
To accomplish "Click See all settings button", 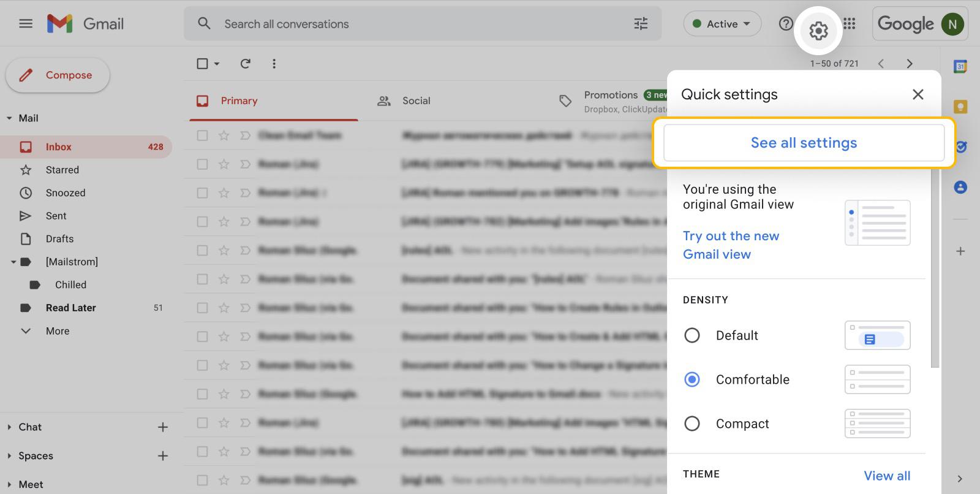I will coord(804,143).
